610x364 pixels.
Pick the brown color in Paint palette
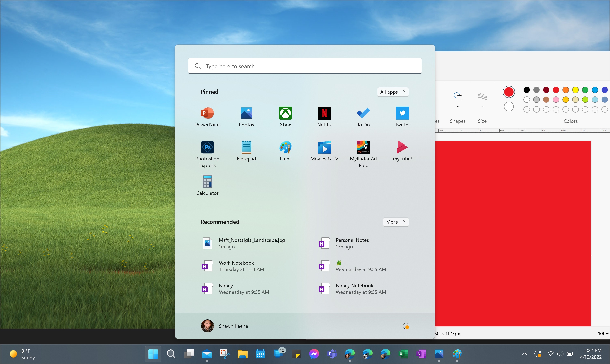[546, 100]
